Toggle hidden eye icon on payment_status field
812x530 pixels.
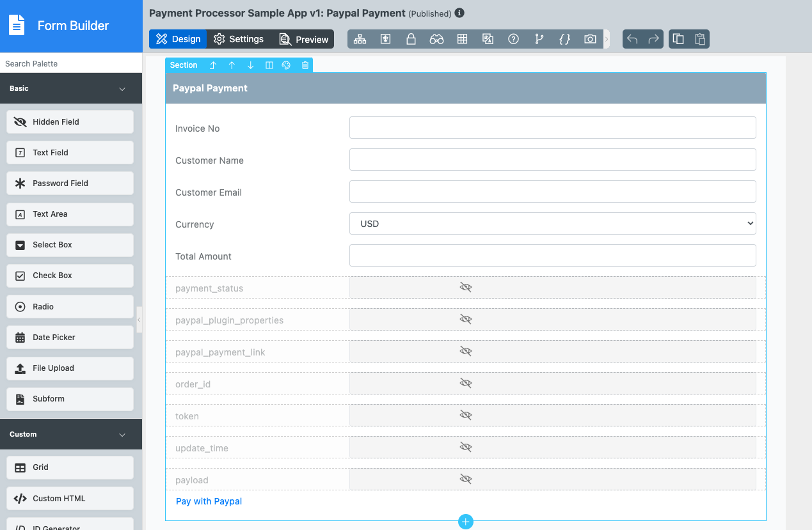(466, 288)
